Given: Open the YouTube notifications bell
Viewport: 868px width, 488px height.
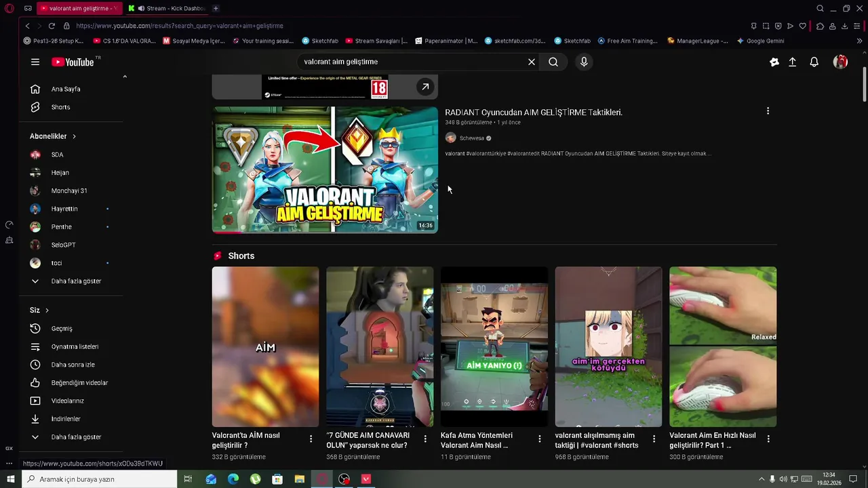Looking at the screenshot, I should point(814,62).
